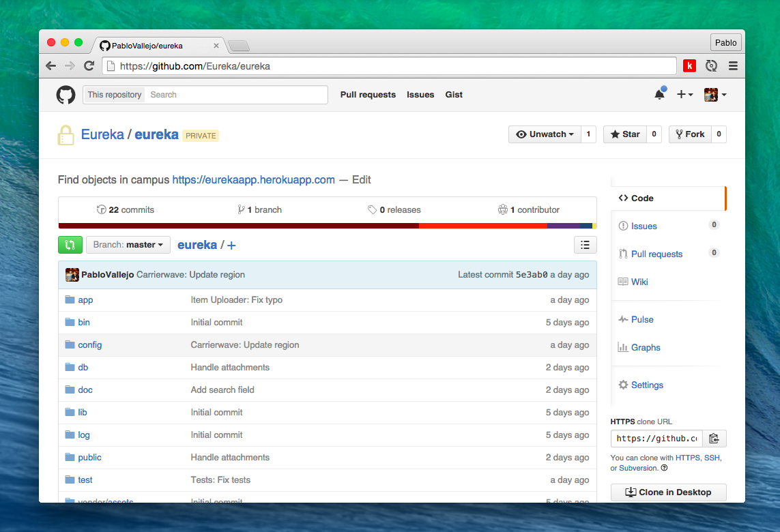The image size is (780, 532).
Task: Click 'Add search field' commit message
Action: coord(222,390)
